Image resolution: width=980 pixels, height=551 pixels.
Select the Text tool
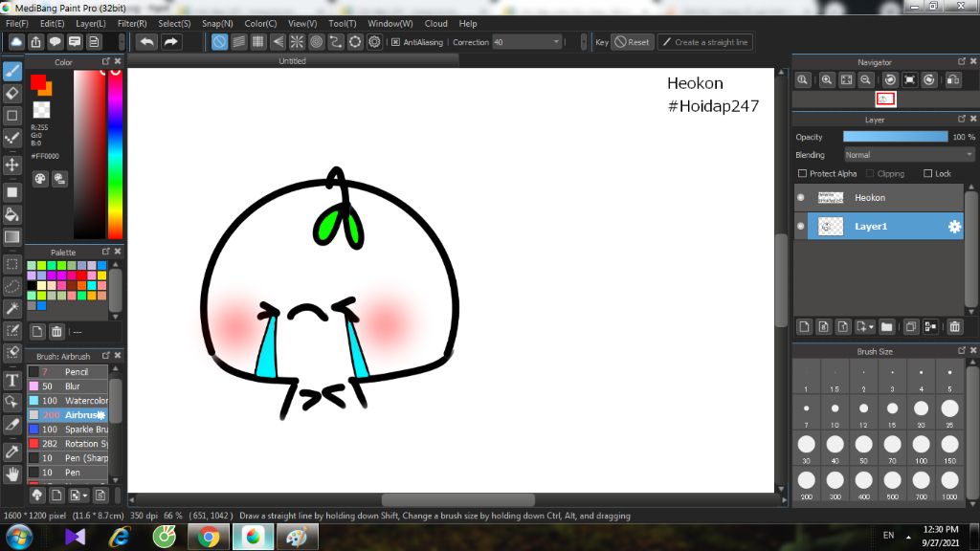click(12, 380)
